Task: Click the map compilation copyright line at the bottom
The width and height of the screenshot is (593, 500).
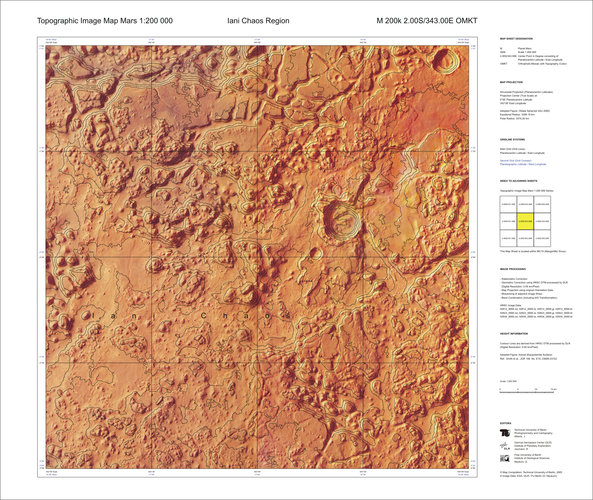Action: (x=531, y=472)
